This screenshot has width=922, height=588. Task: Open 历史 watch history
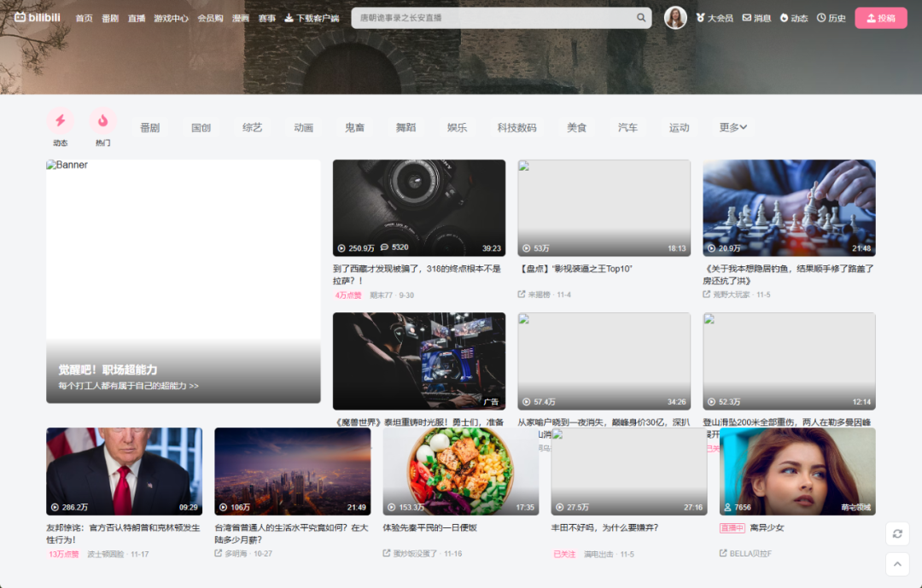(x=832, y=18)
